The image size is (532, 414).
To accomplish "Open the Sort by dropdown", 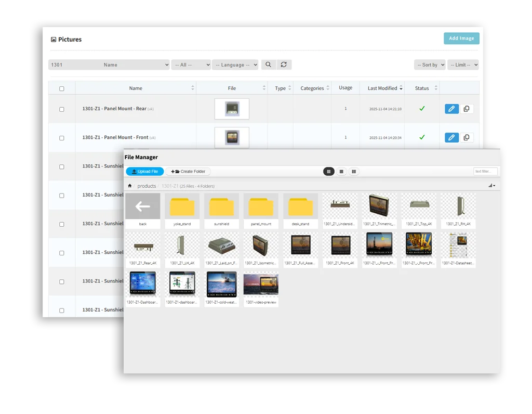I will tap(430, 64).
